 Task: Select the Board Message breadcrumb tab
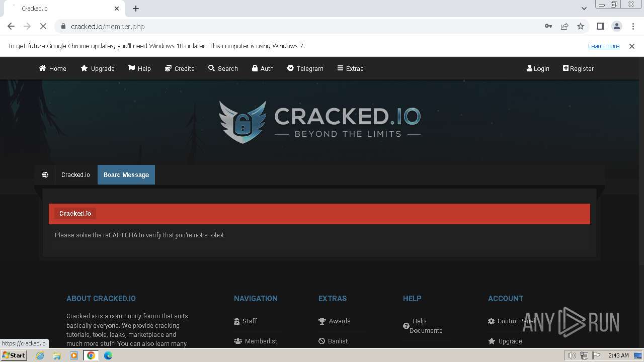coord(126,175)
